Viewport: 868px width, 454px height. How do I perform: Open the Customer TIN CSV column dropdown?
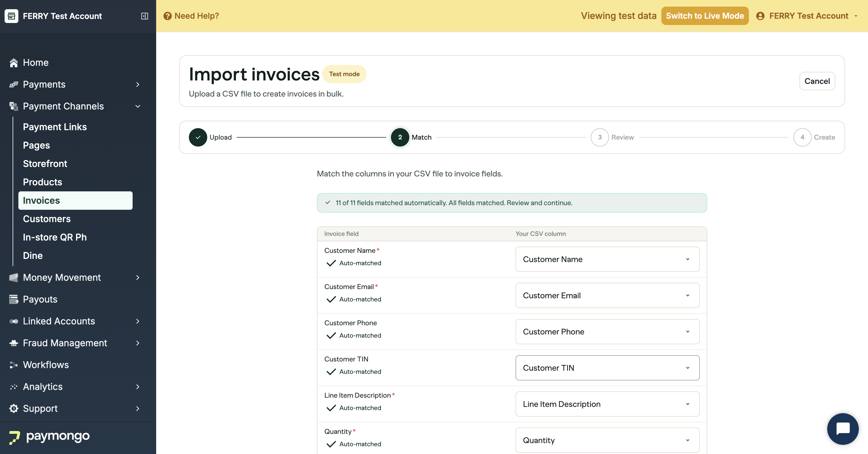coord(607,368)
